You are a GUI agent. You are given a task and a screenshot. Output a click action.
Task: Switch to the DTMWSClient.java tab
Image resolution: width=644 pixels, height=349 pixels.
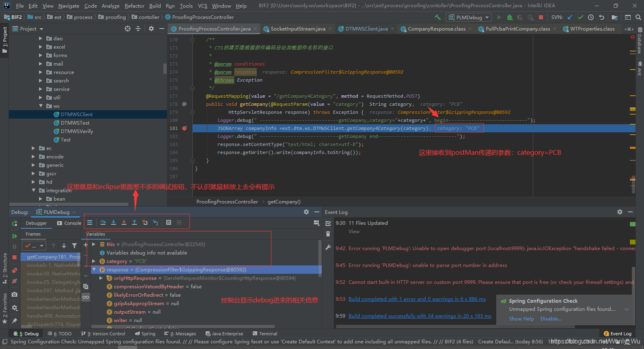(x=366, y=29)
